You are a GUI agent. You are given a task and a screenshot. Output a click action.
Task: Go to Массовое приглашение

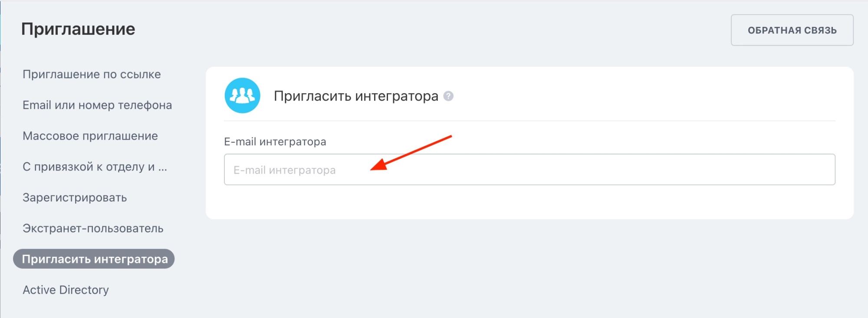coord(90,136)
